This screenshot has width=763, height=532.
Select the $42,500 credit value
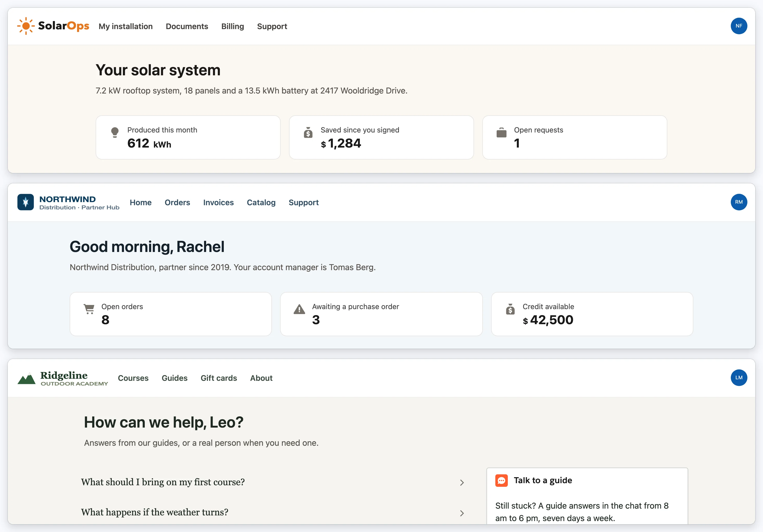point(548,320)
